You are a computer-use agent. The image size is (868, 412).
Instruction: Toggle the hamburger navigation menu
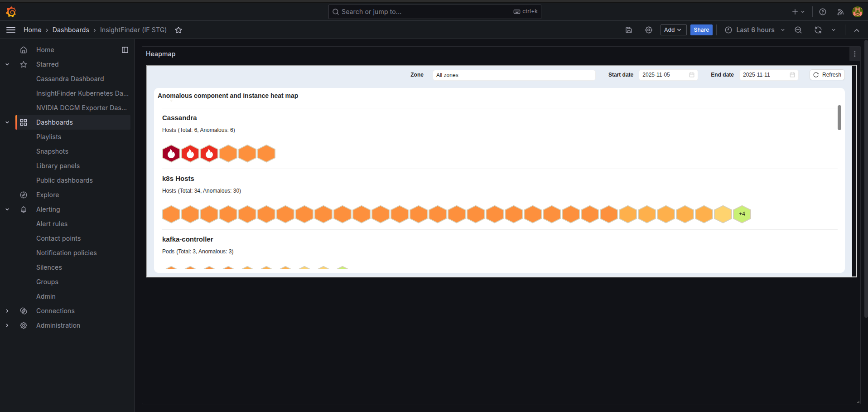pyautogui.click(x=11, y=30)
